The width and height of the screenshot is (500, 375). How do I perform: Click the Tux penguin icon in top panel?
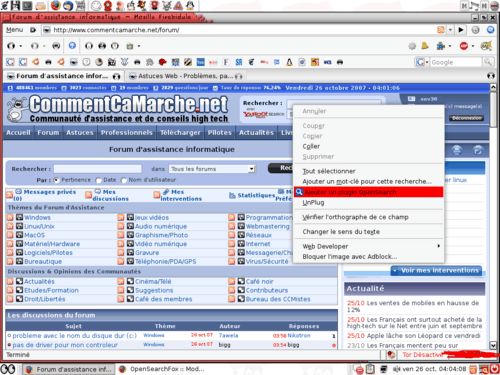(x=190, y=5)
